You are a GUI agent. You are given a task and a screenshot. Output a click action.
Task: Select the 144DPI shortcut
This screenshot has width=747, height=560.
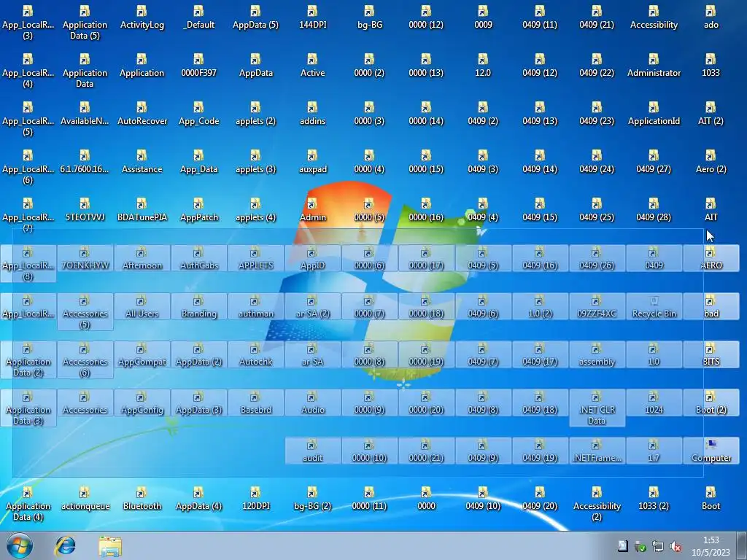click(312, 18)
